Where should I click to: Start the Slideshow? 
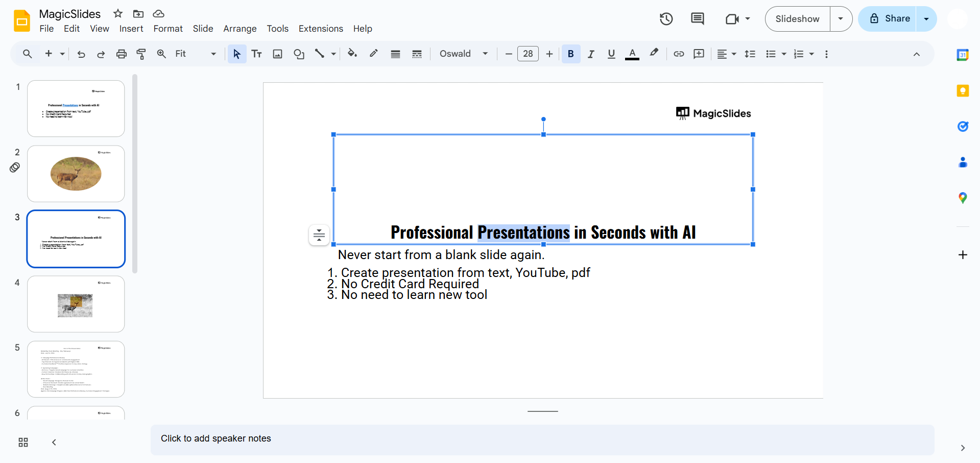[x=798, y=19]
